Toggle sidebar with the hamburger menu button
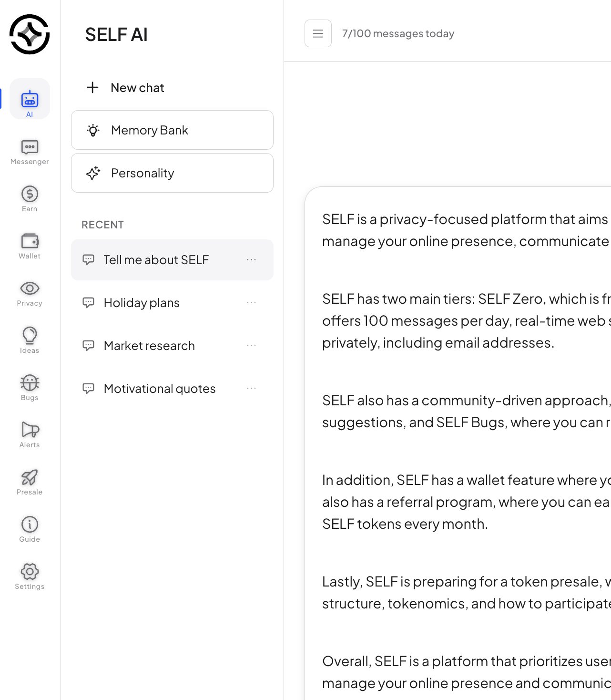This screenshot has height=700, width=611. [x=318, y=33]
